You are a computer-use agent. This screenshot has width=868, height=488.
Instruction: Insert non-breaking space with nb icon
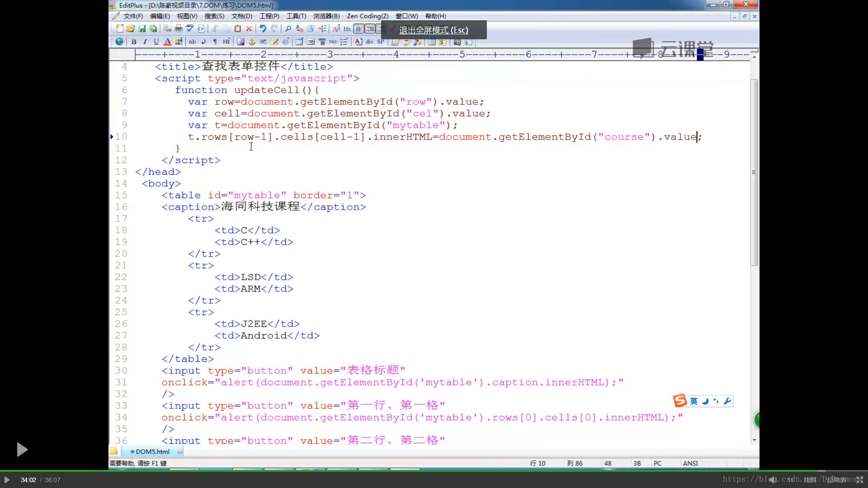pos(193,42)
